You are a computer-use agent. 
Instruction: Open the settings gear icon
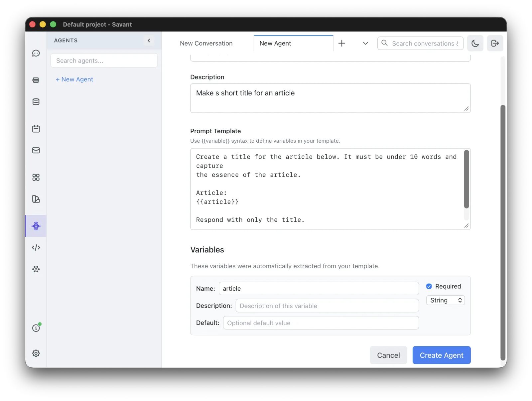click(36, 353)
